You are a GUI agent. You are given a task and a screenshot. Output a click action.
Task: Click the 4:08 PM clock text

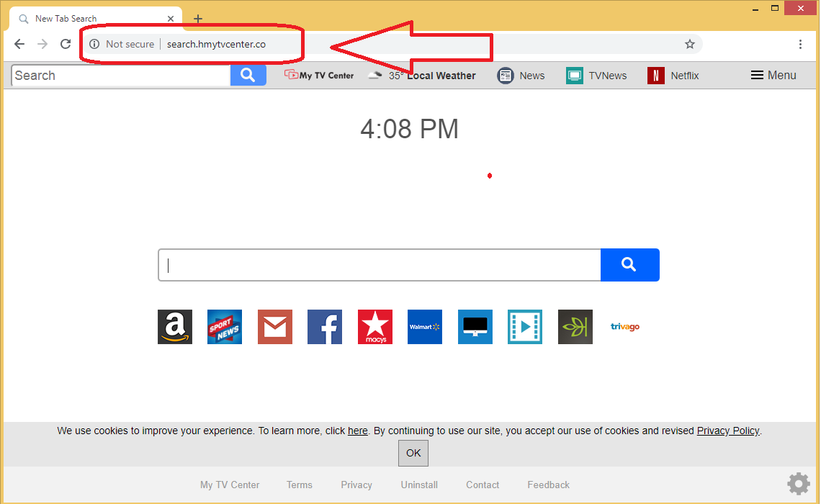(410, 129)
